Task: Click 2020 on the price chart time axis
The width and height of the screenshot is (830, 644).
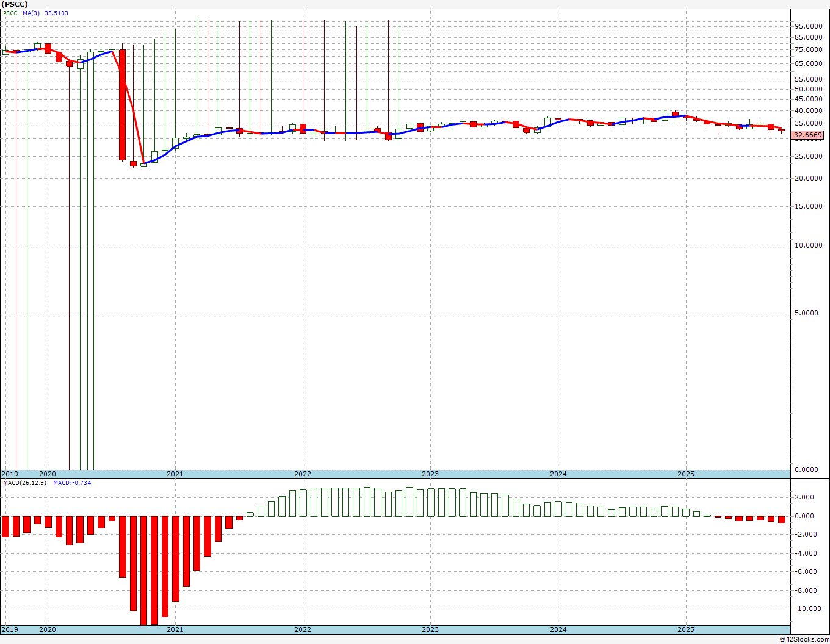Action: tap(48, 474)
